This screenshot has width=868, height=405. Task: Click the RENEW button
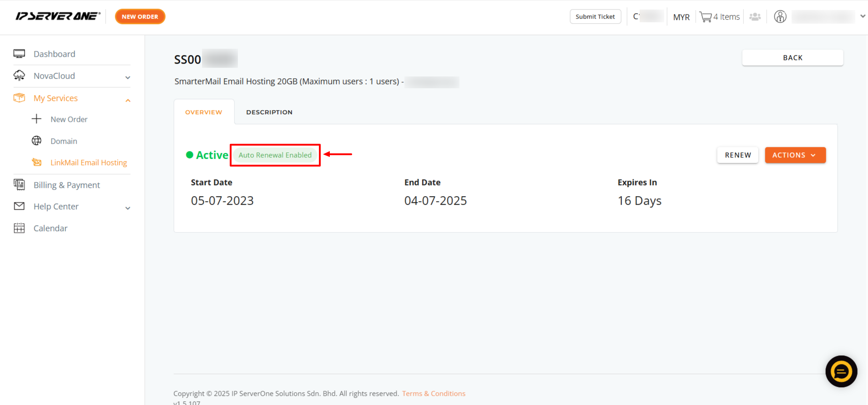coord(738,155)
